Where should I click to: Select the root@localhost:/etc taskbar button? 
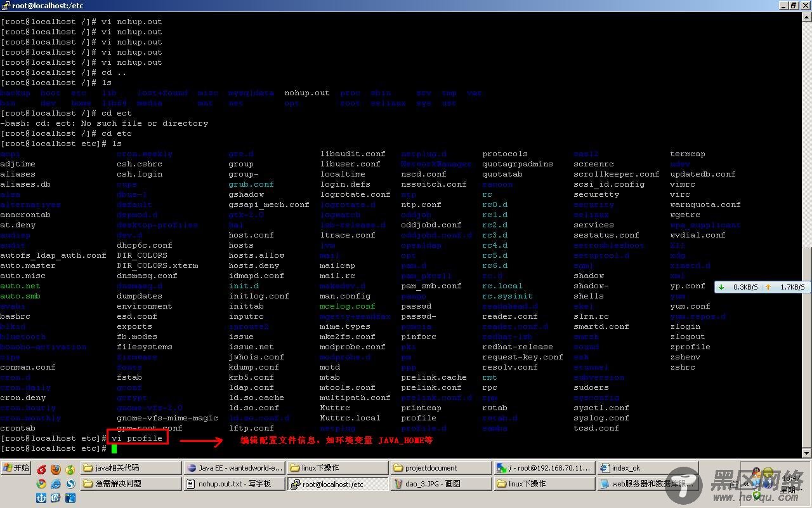pos(337,484)
